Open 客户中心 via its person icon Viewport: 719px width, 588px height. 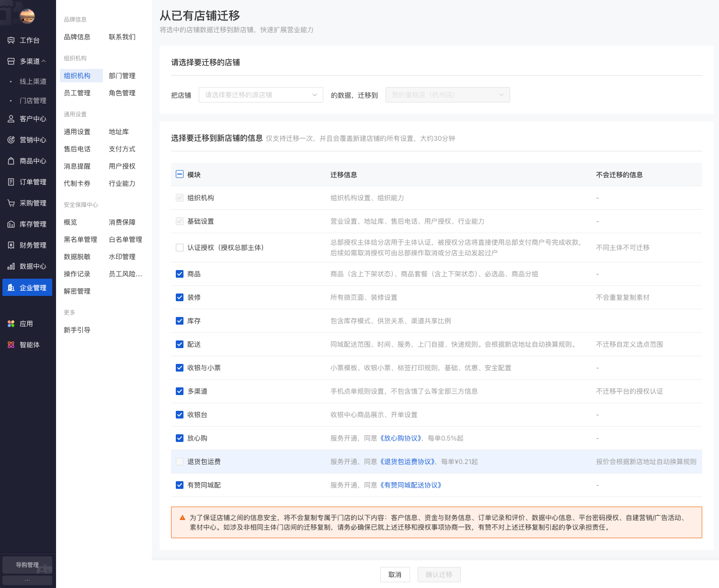click(11, 119)
